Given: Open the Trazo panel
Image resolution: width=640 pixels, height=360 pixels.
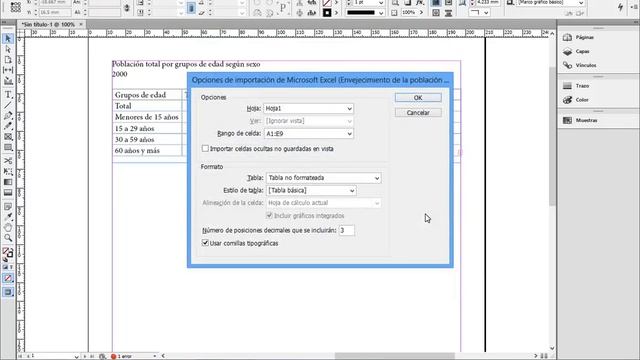Looking at the screenshot, I should (x=576, y=86).
